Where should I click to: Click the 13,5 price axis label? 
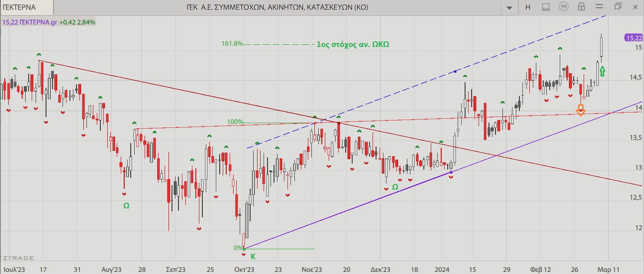pyautogui.click(x=635, y=137)
